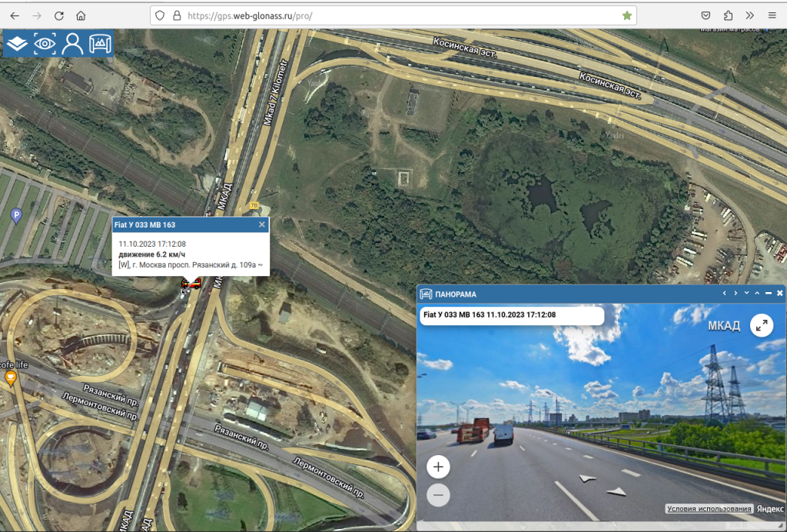787x532 pixels.
Task: Open the Pocket save button
Action: 706,15
